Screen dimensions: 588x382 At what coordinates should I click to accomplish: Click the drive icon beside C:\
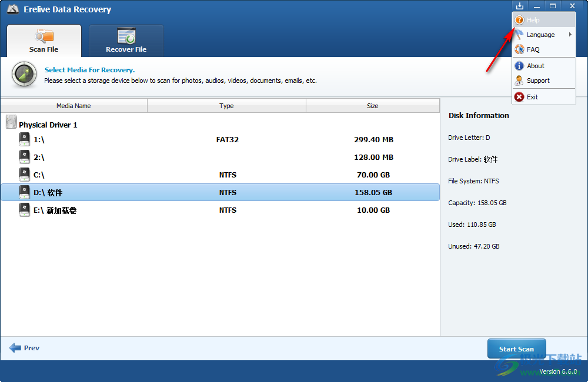click(24, 175)
